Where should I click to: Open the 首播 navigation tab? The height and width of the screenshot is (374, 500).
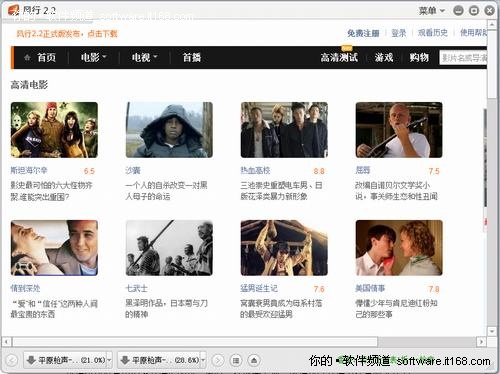coord(192,57)
